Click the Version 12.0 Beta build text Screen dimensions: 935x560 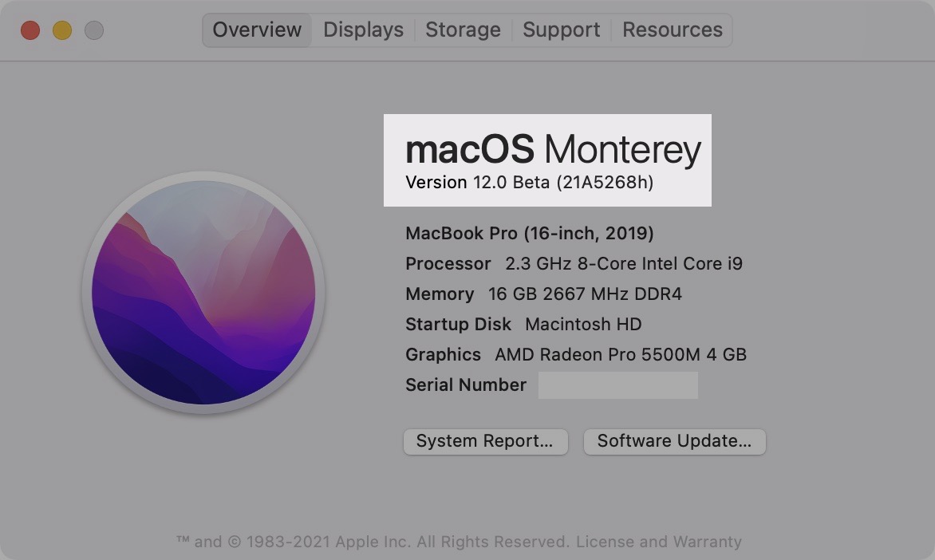529,183
